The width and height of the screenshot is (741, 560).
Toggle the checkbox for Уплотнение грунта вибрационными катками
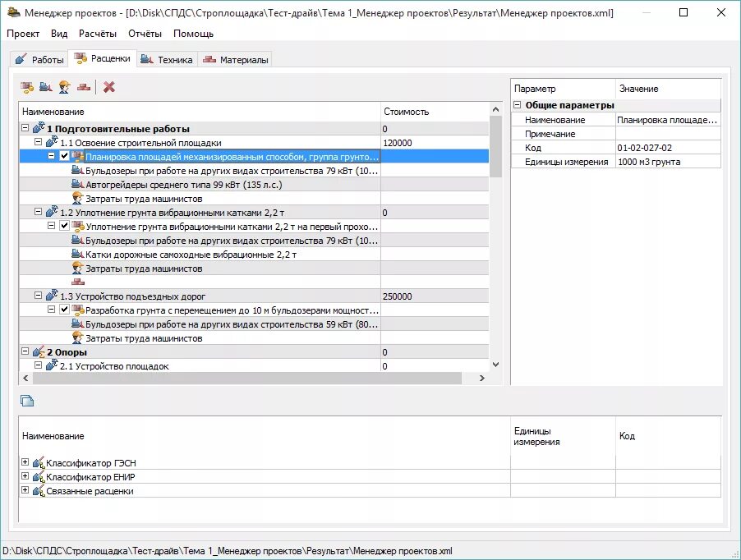click(64, 226)
